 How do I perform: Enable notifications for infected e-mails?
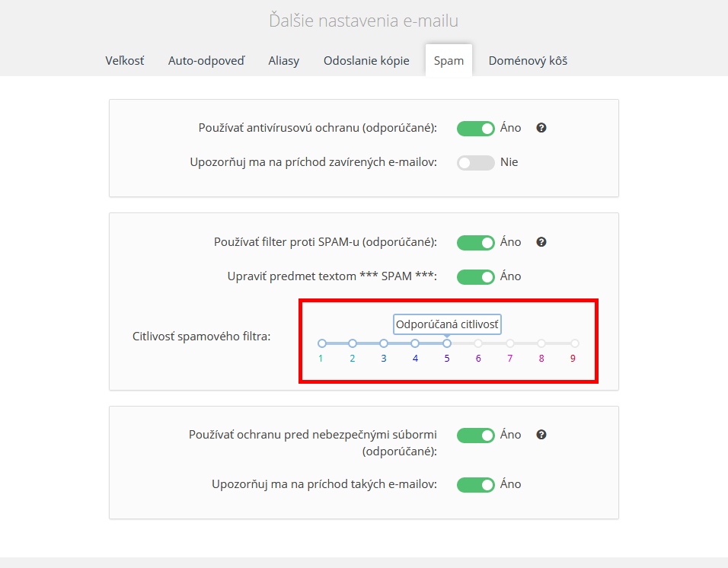pos(475,163)
